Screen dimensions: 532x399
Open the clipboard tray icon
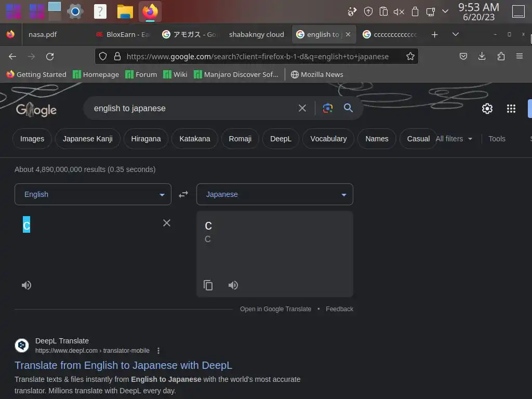[383, 12]
